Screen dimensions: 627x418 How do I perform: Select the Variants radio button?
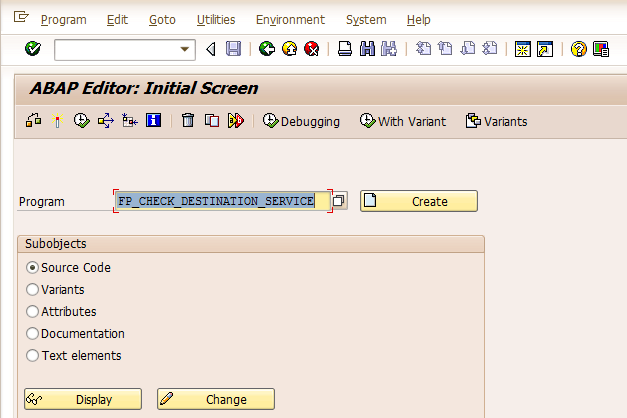(32, 290)
